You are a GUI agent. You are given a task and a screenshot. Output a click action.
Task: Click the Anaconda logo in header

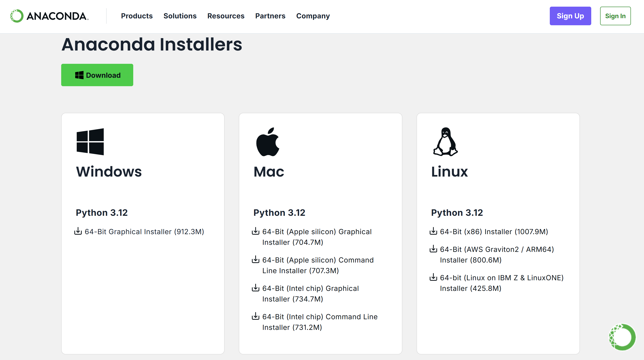pos(49,16)
